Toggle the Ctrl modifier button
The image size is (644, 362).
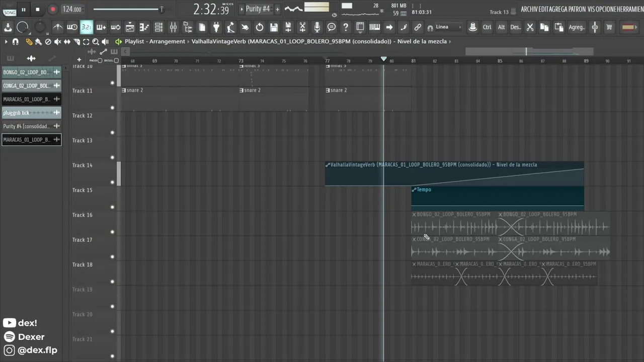coord(487,27)
